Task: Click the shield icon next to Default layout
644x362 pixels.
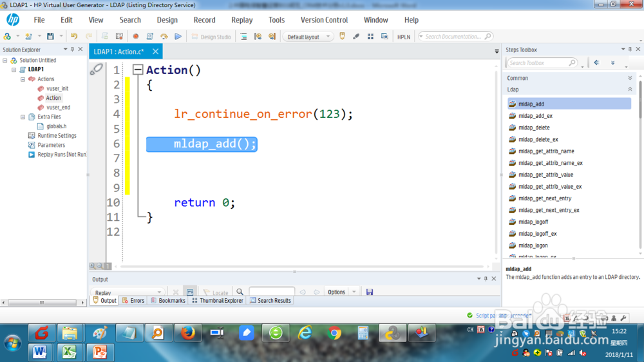Action: tap(342, 37)
